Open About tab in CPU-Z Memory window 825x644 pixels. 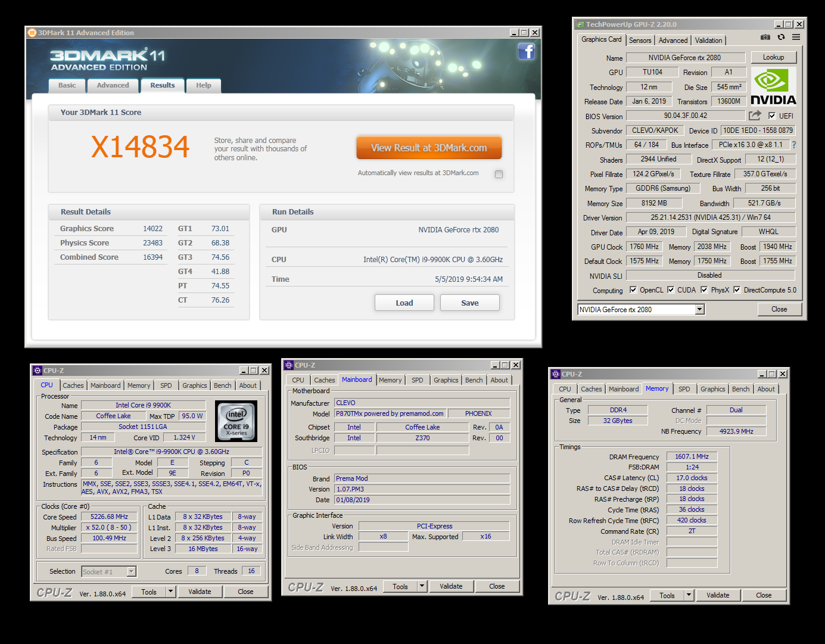(x=766, y=389)
